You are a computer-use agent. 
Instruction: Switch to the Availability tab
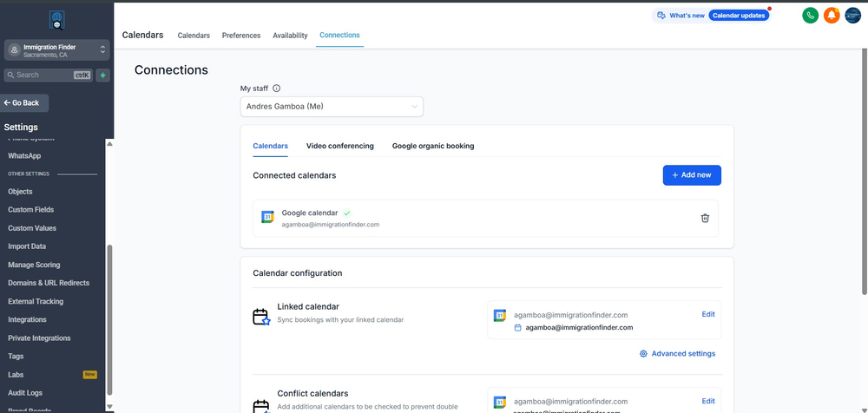click(290, 36)
